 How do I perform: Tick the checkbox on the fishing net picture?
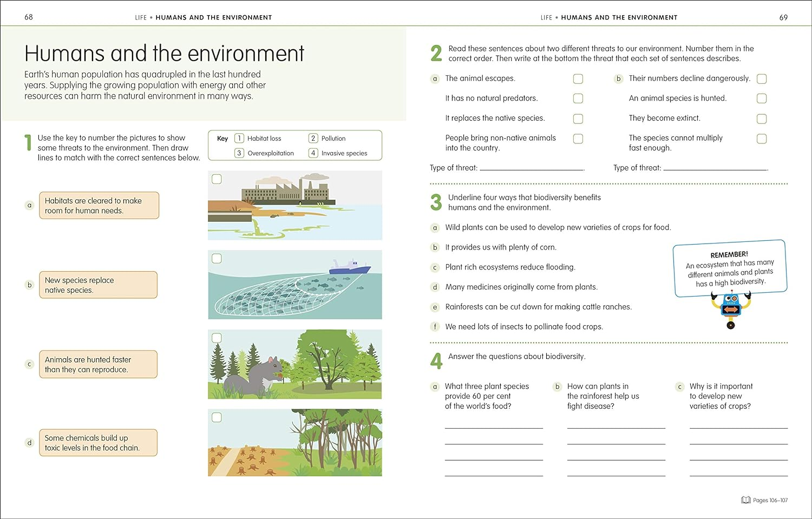[x=217, y=258]
